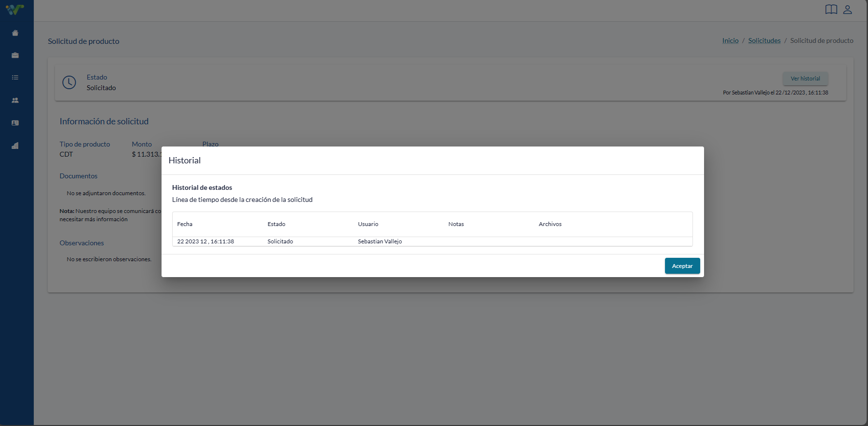Viewport: 868px width, 426px height.
Task: Click the Observaciones label
Action: [82, 243]
